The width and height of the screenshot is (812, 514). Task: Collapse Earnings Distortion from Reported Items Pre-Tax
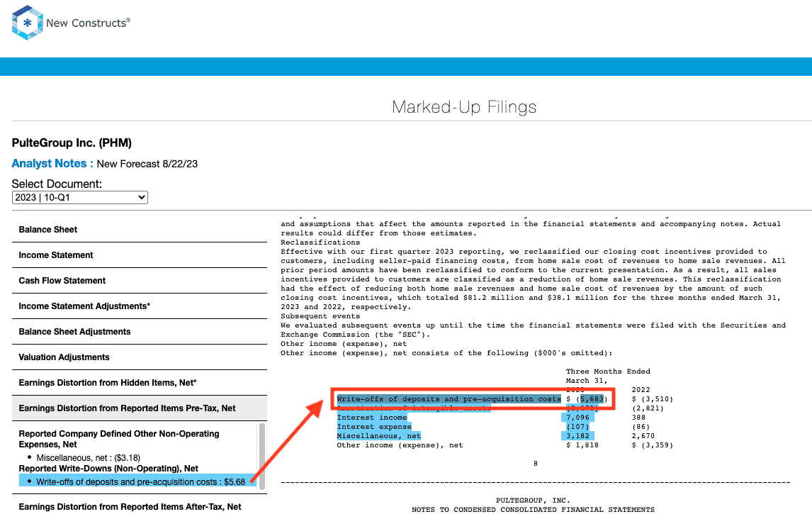[x=140, y=408]
